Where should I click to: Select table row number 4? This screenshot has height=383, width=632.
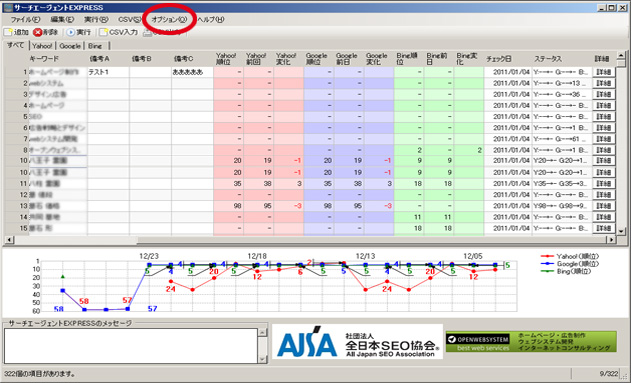point(25,106)
